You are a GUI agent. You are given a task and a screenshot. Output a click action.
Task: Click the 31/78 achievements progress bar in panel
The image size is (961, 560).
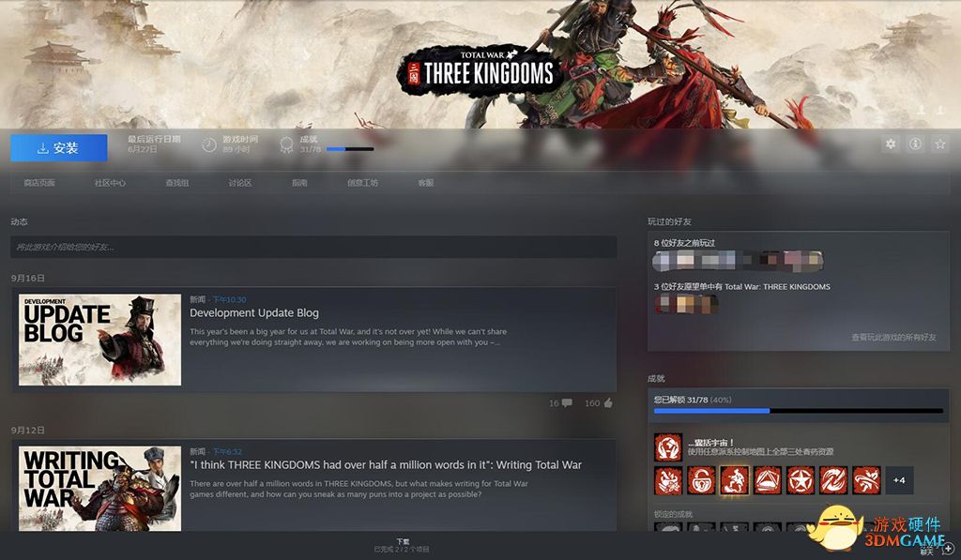[799, 411]
